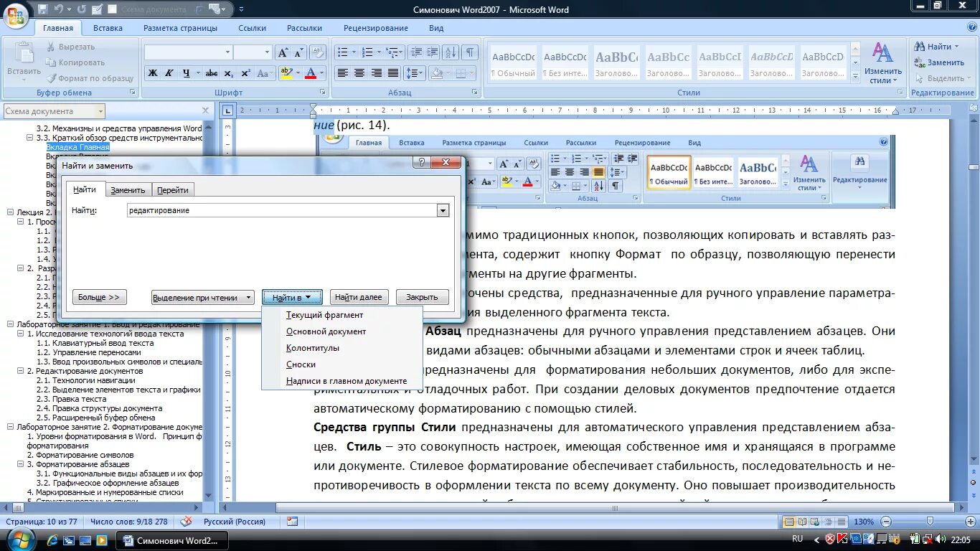Screen dimensions: 980x551
Task: Justify text in ribbon
Action: (x=392, y=73)
